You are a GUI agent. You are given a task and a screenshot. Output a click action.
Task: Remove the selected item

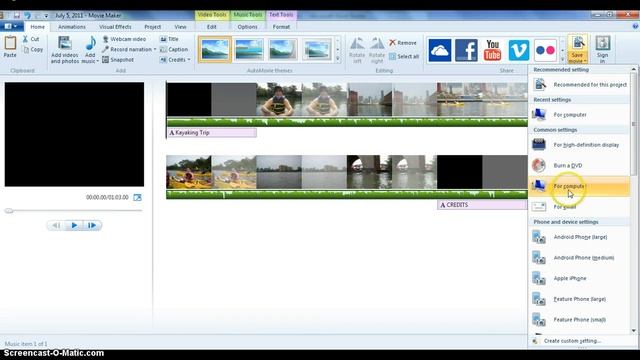point(403,42)
